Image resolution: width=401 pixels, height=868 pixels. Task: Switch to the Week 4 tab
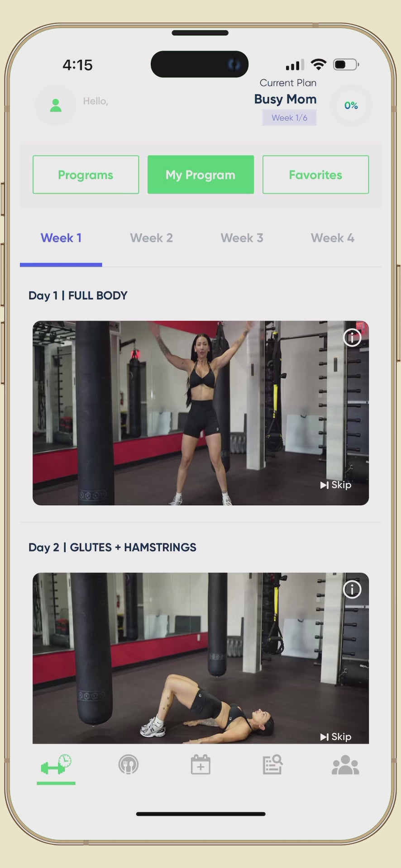333,238
